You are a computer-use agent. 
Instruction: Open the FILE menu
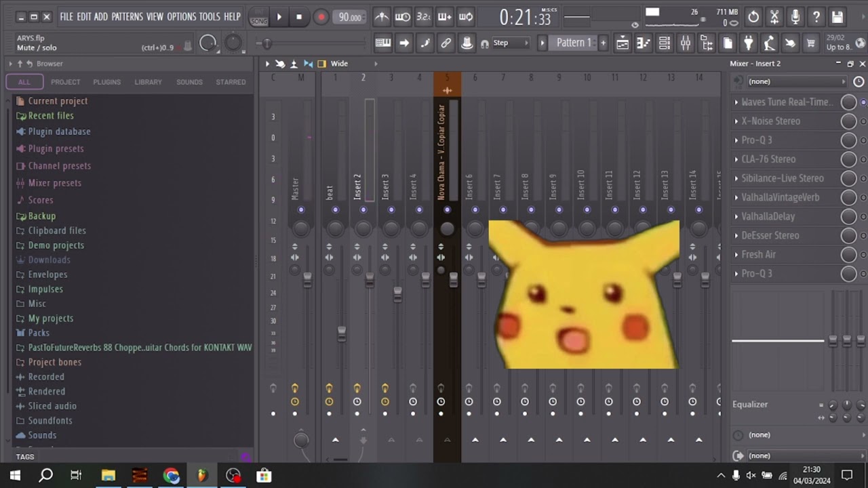click(x=66, y=16)
